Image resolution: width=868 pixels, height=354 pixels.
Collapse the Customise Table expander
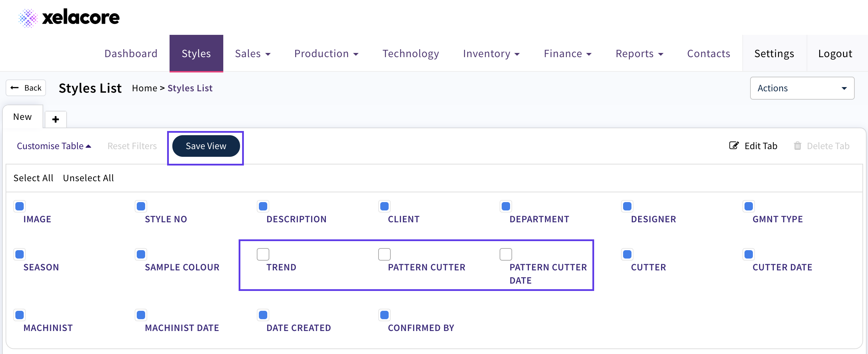pos(54,146)
